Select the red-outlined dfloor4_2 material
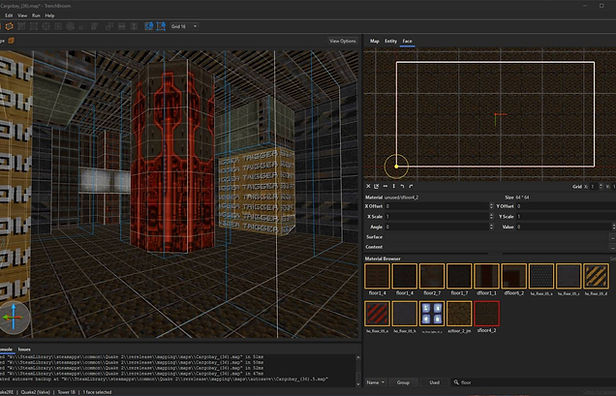This screenshot has height=396, width=616. 487,314
